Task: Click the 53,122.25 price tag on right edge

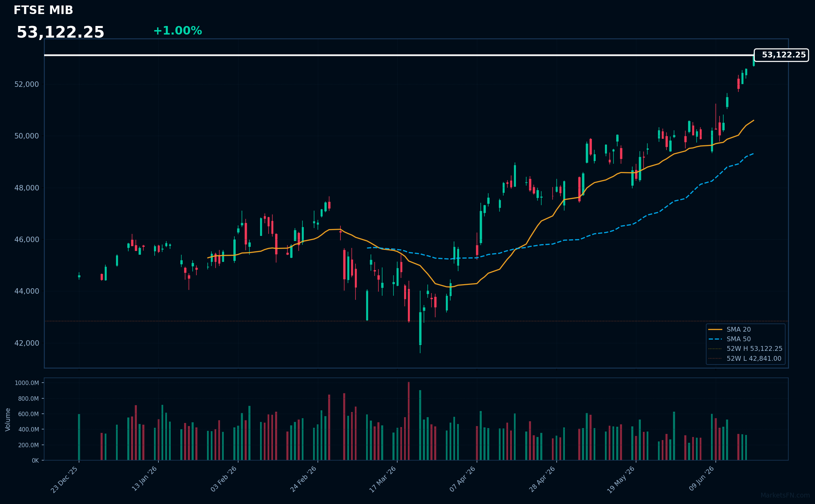Action: [x=781, y=55]
